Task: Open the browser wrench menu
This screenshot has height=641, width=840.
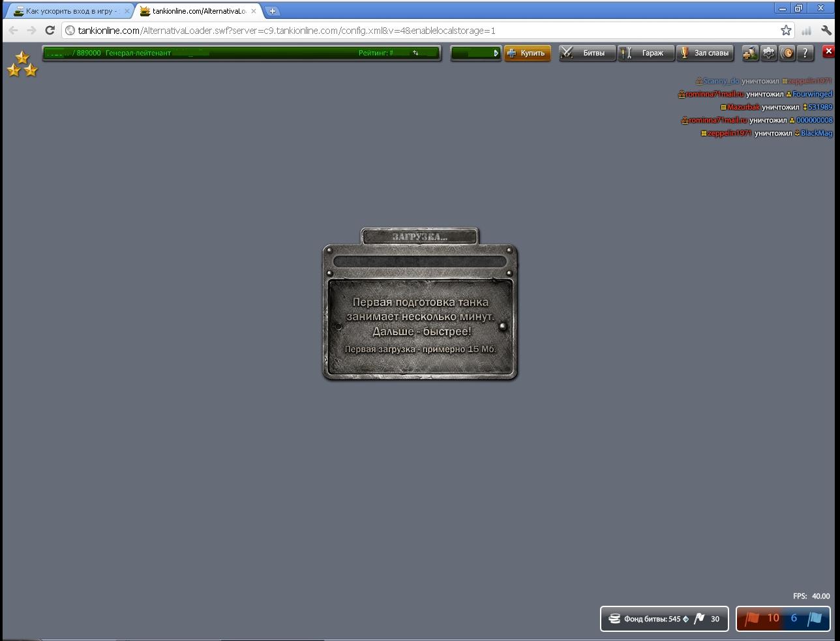Action: 826,31
